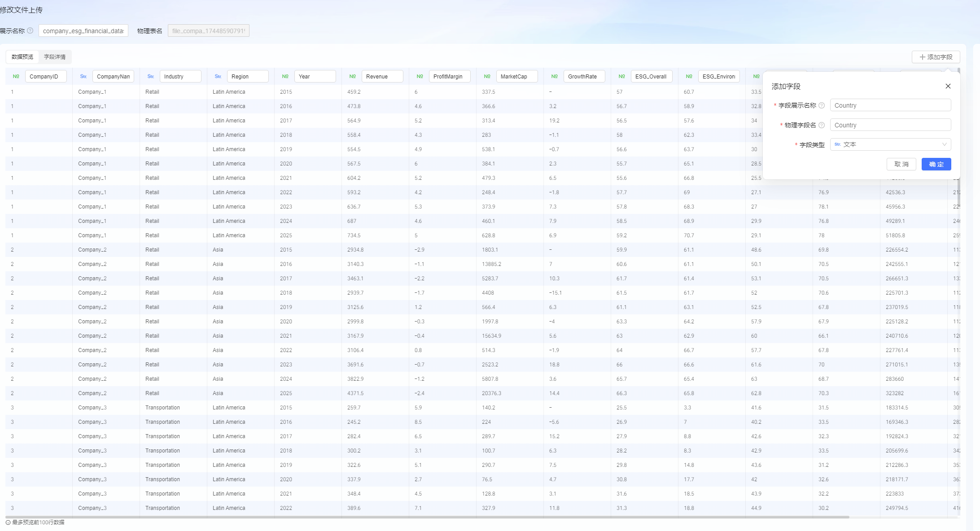Select the 数据预览 tab
The height and width of the screenshot is (531, 980).
22,57
